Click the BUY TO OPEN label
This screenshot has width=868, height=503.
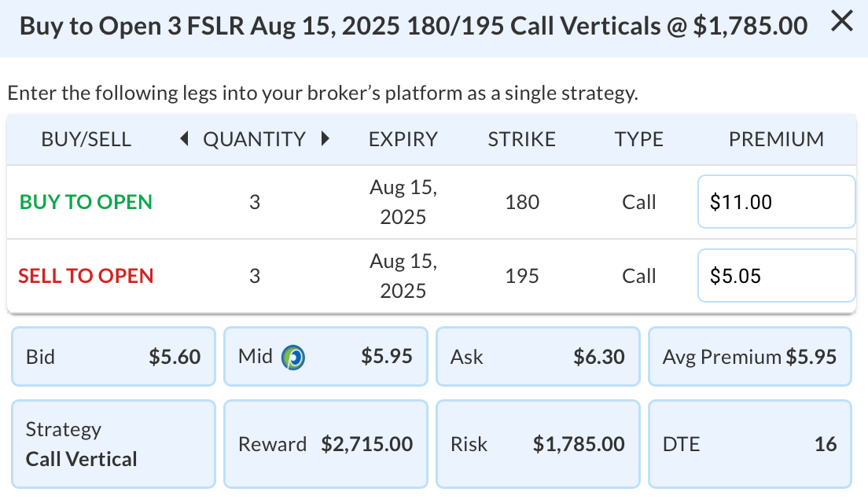point(86,202)
